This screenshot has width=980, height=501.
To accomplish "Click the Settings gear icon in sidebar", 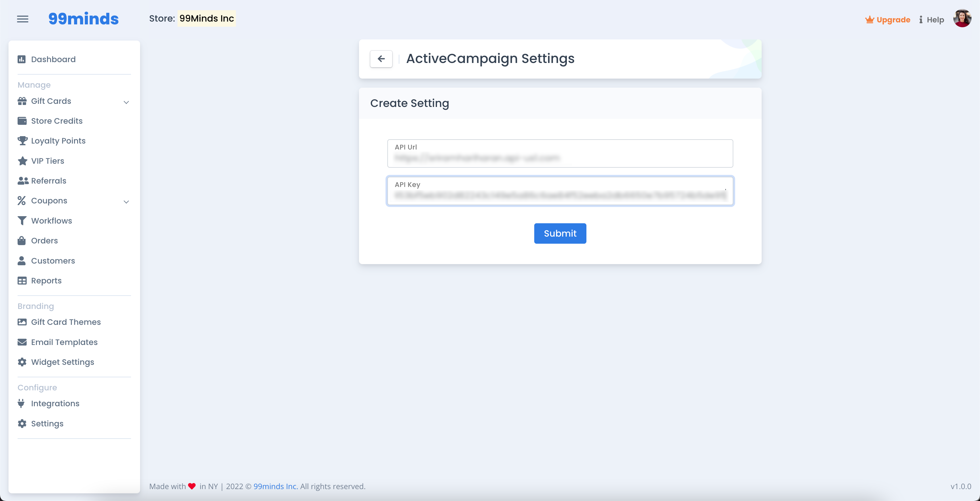I will 22,423.
